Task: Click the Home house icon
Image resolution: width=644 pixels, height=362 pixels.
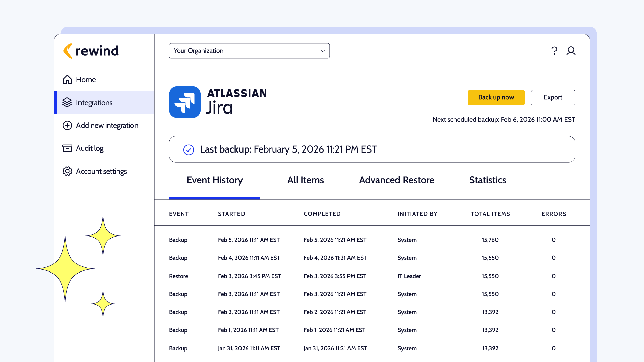Action: tap(67, 79)
